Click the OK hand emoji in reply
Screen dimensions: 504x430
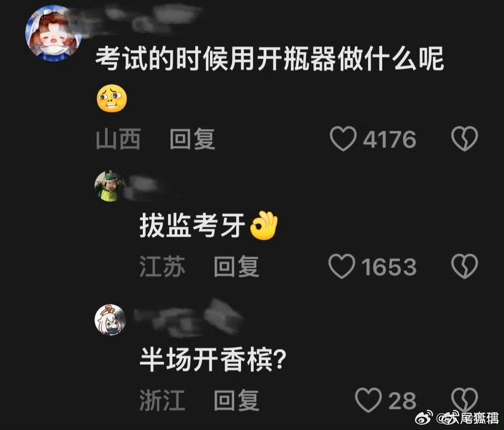(264, 225)
